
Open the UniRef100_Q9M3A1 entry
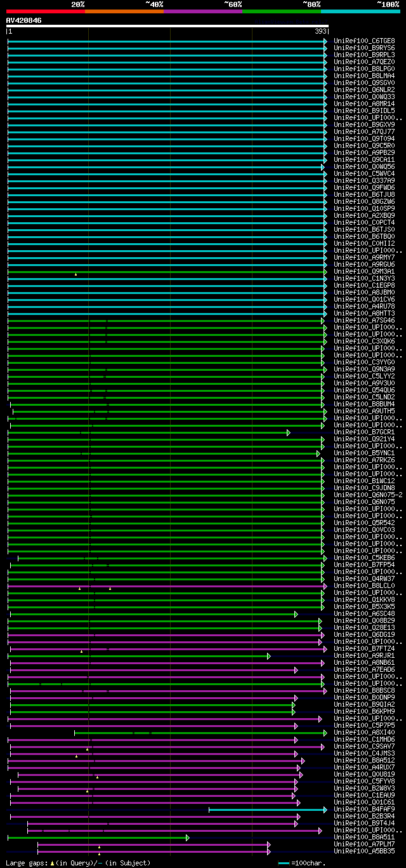point(364,271)
